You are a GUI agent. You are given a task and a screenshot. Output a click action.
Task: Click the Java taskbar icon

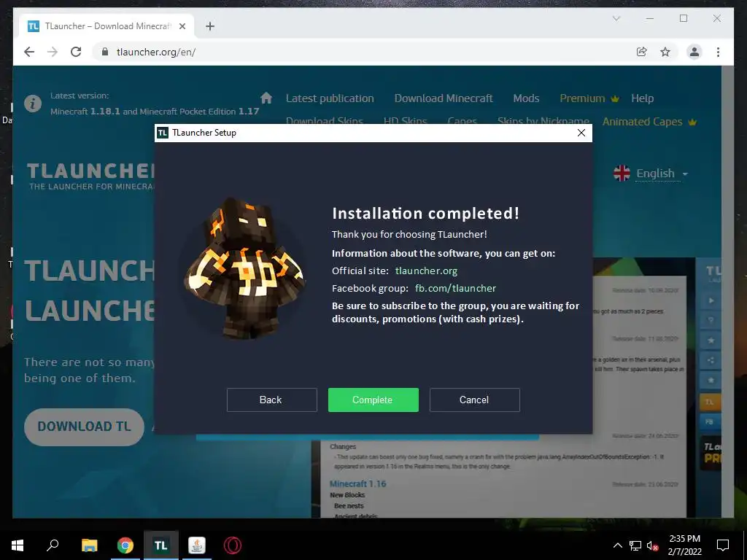tap(197, 545)
